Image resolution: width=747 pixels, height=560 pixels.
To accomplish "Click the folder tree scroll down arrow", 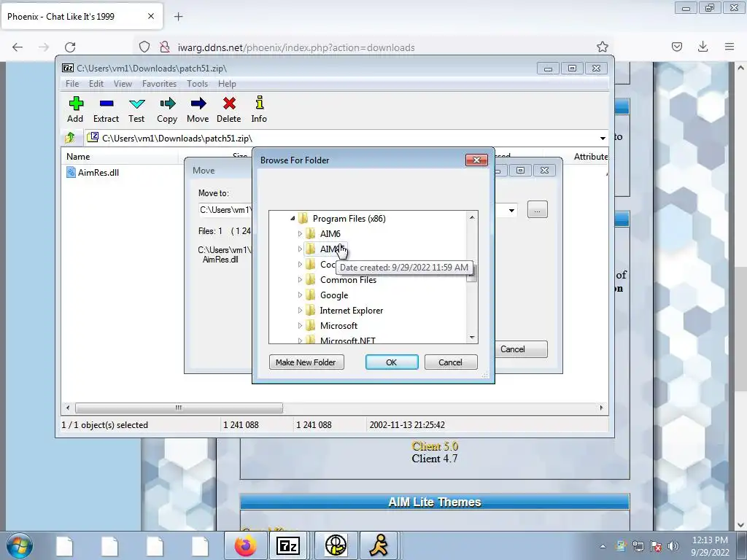I will [472, 338].
